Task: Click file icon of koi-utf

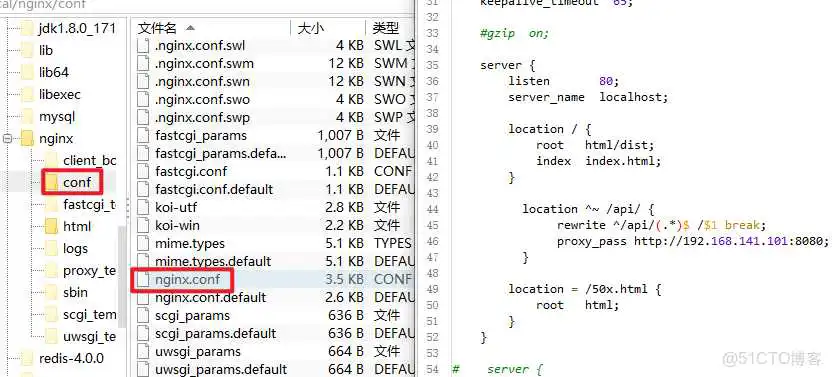Action: pyautogui.click(x=143, y=207)
